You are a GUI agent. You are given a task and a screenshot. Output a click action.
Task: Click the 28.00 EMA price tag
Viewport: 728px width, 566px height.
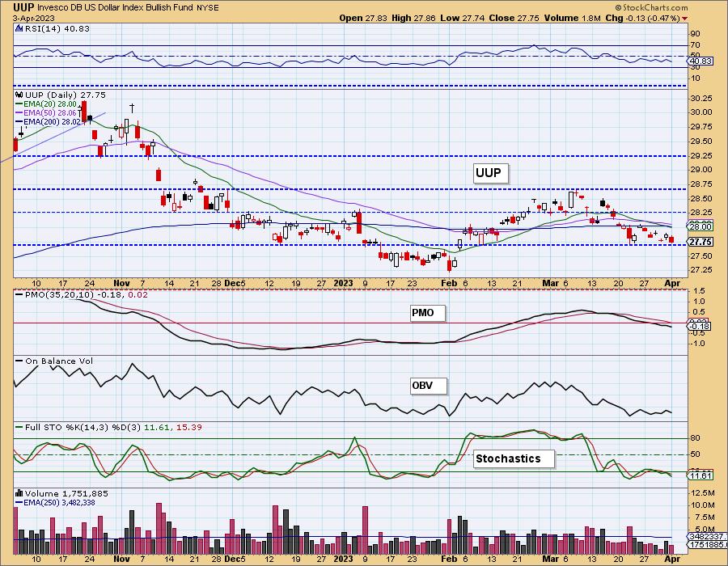pos(700,226)
